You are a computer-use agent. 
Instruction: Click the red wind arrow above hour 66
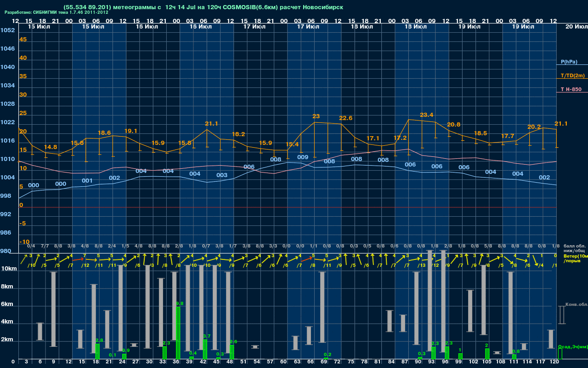[x=307, y=260]
